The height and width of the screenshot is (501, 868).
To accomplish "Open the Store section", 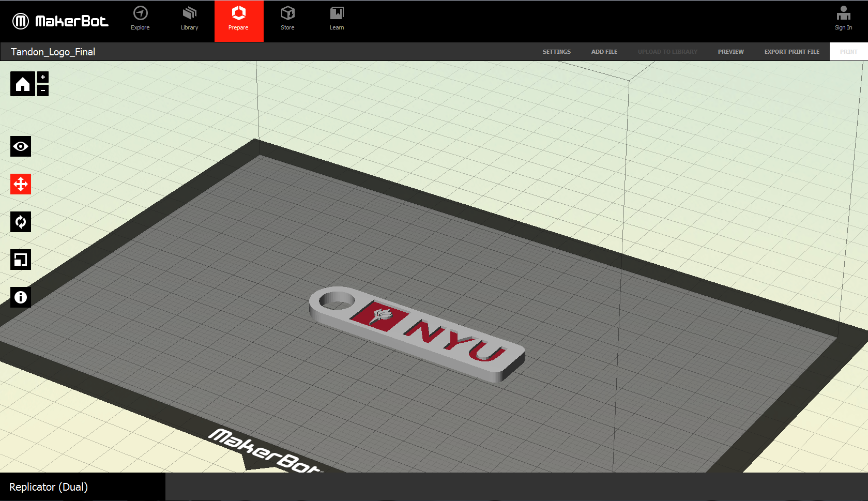I will point(287,19).
